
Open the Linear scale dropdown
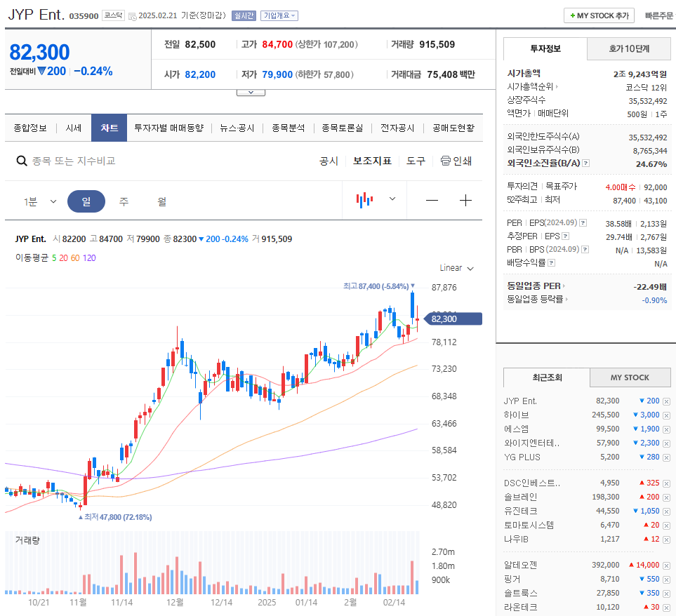[456, 267]
